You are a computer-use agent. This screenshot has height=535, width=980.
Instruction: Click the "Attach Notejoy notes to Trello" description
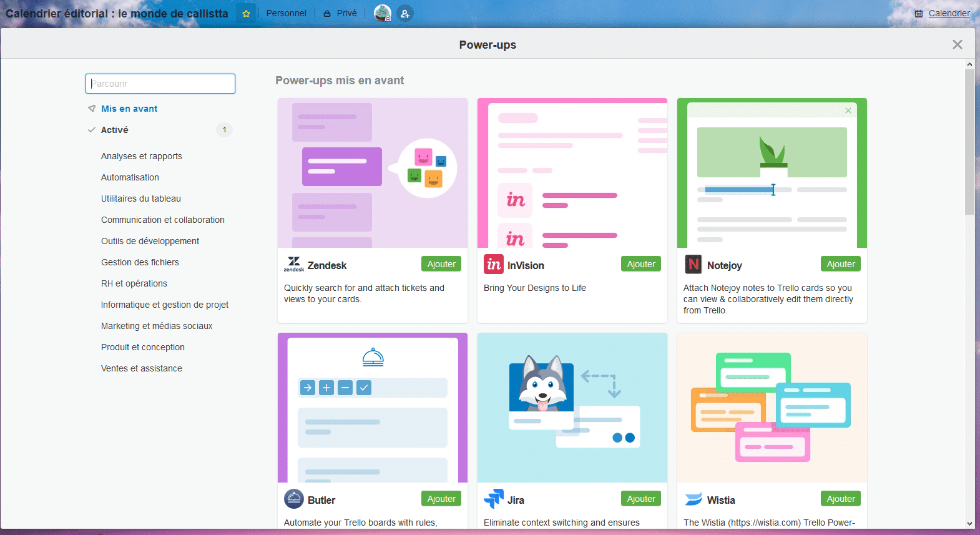(768, 299)
